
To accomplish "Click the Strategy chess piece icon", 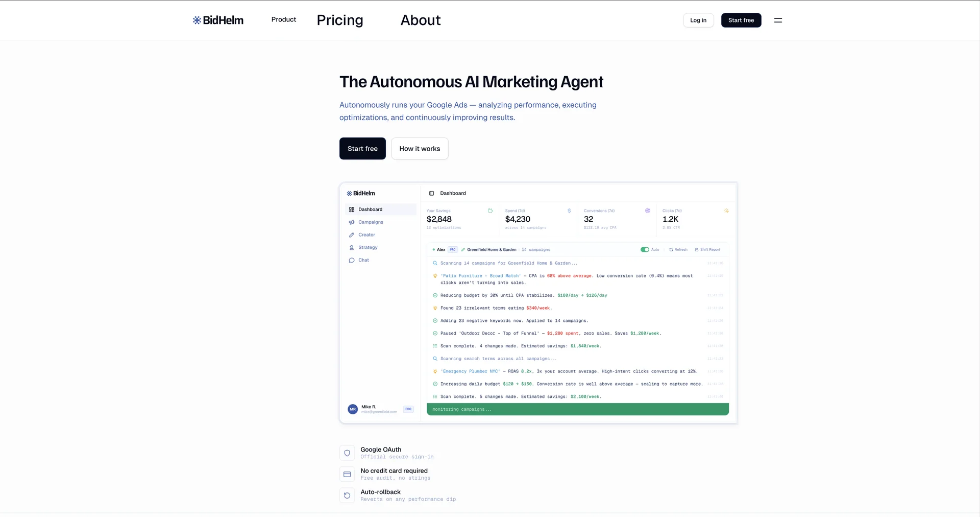I will [352, 248].
